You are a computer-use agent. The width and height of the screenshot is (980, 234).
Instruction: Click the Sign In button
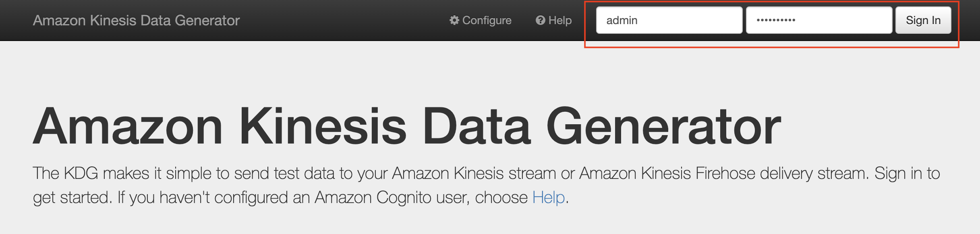(923, 20)
